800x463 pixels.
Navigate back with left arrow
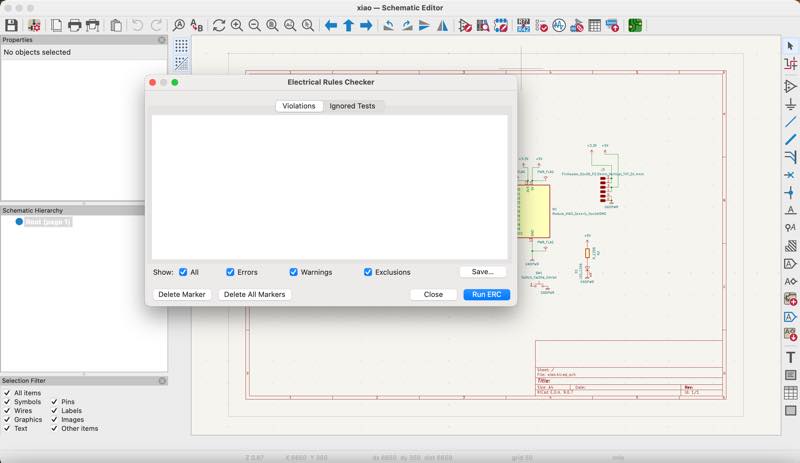coord(331,25)
